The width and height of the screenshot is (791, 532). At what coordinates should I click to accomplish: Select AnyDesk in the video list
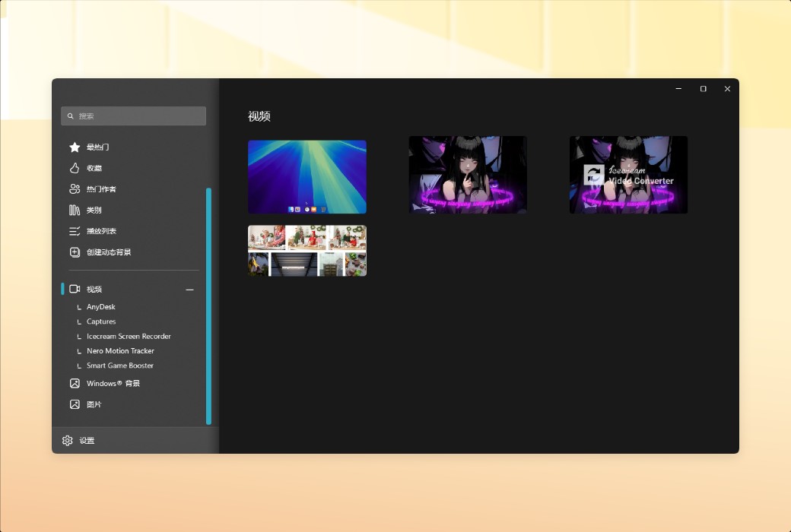(100, 307)
